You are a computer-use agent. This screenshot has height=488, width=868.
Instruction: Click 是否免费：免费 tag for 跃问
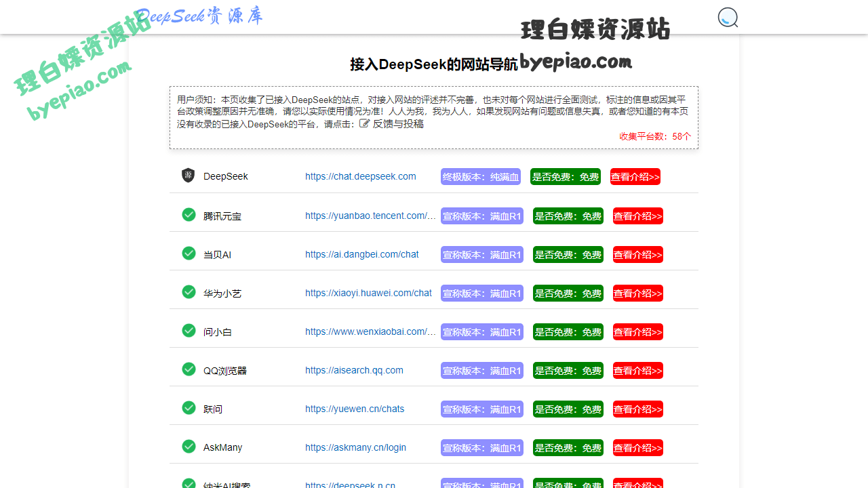pos(568,409)
